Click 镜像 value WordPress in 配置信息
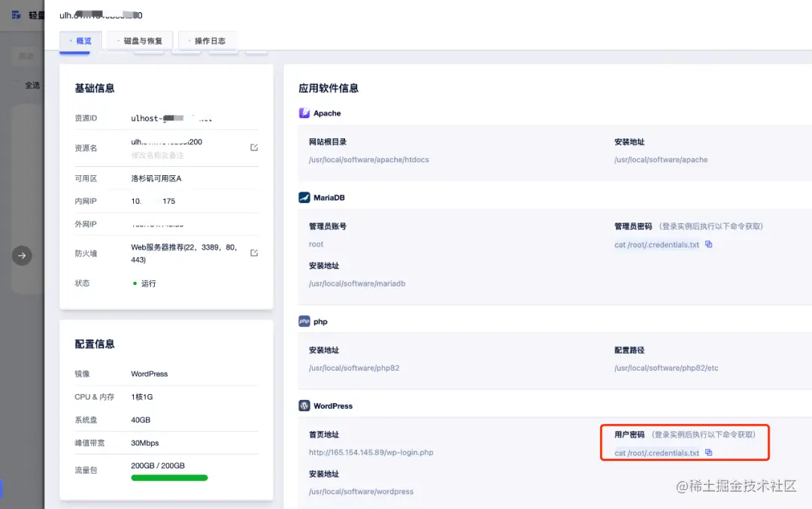The height and width of the screenshot is (509, 812). point(149,374)
